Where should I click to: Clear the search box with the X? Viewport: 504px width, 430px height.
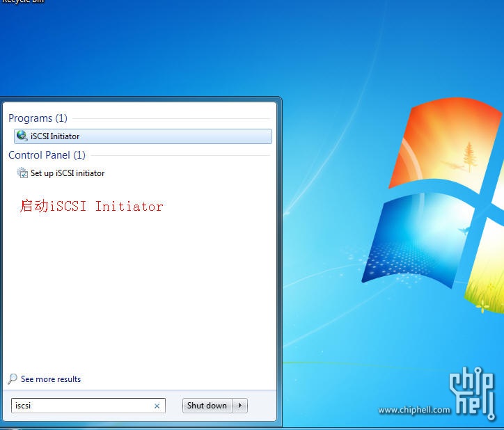pos(157,406)
